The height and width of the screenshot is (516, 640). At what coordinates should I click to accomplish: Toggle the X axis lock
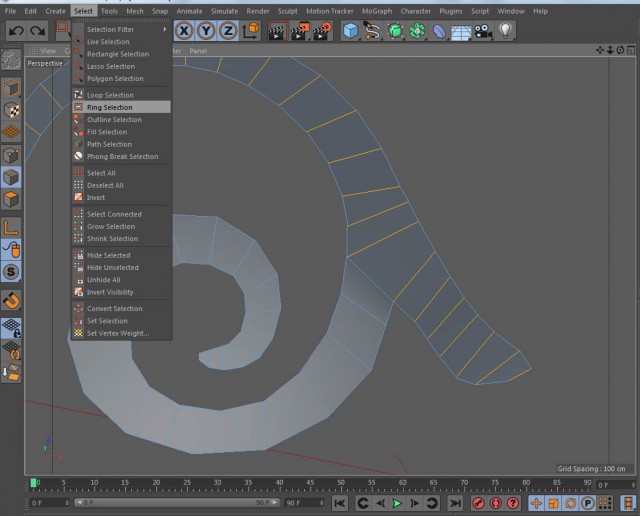pos(184,31)
